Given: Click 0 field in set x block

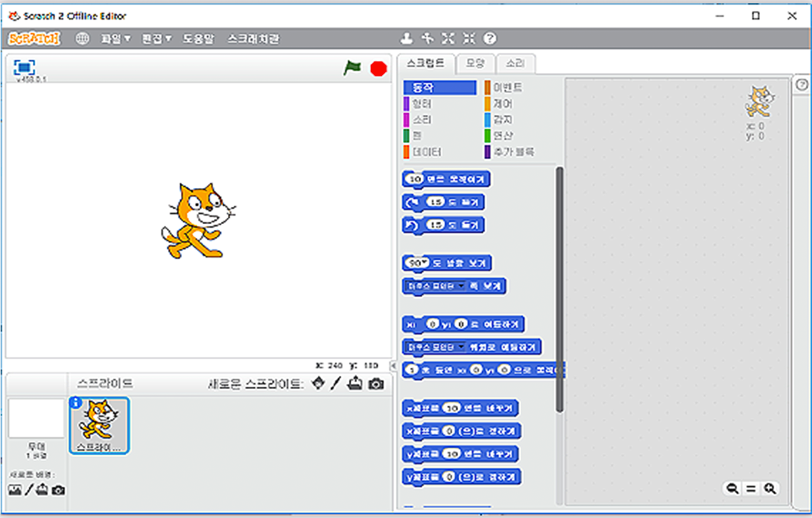Looking at the screenshot, I should (x=449, y=431).
